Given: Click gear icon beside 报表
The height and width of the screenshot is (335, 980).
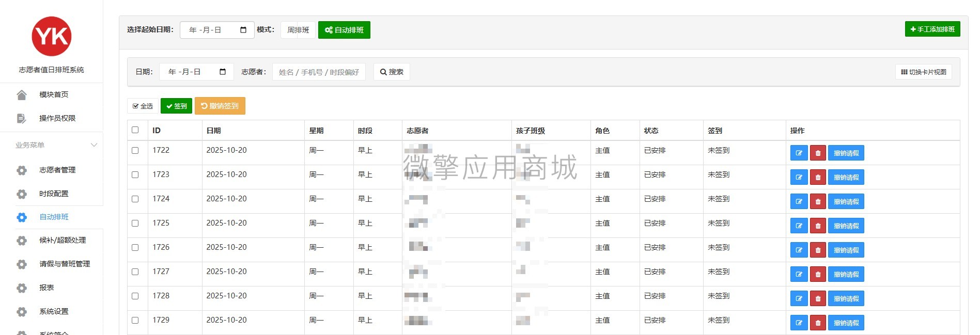Looking at the screenshot, I should 22,288.
